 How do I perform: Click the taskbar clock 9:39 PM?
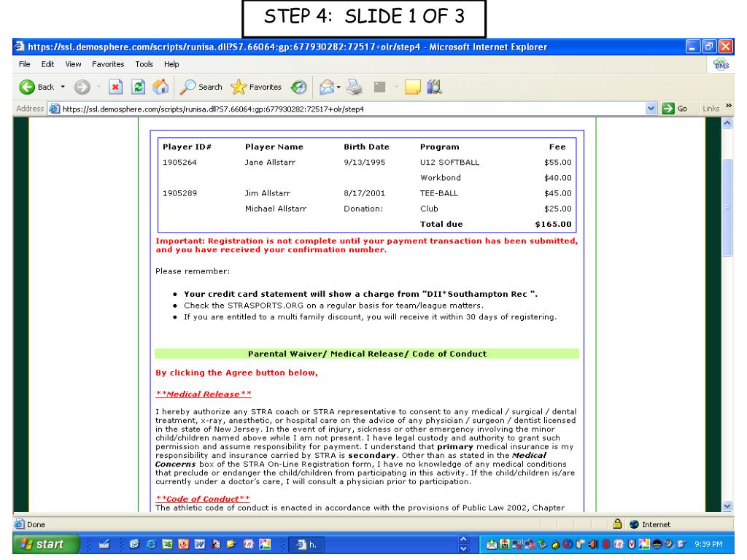pos(708,544)
